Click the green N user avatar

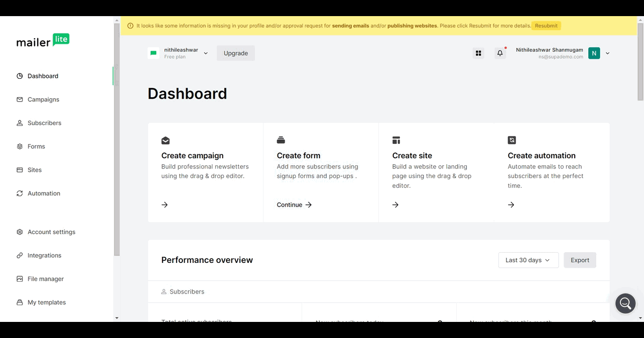(594, 53)
